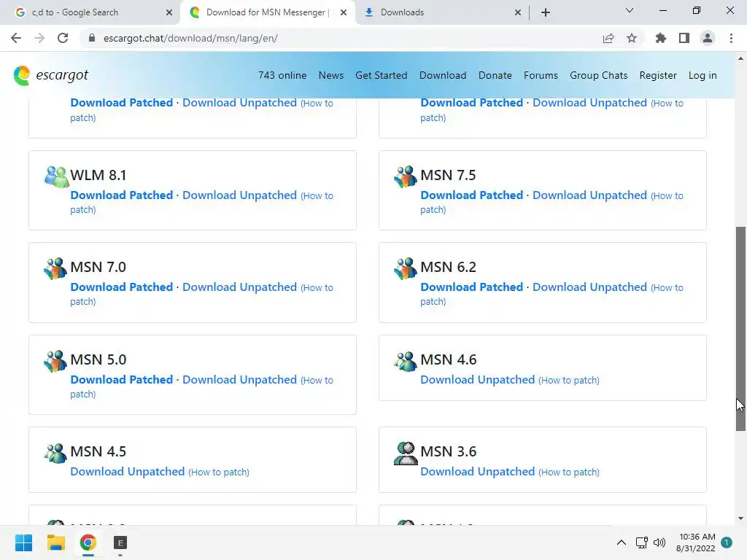This screenshot has width=747, height=560.
Task: Download Unpatched MSN 6.2
Action: tap(589, 287)
